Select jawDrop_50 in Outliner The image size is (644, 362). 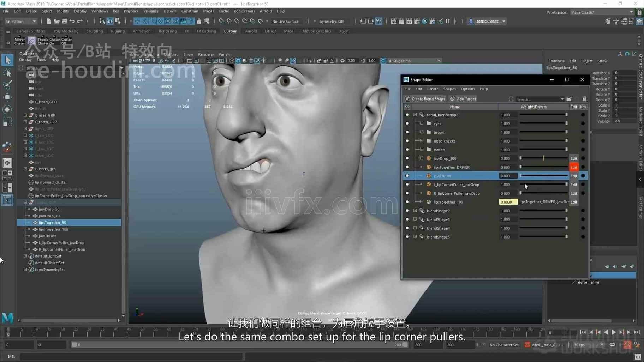(x=49, y=209)
